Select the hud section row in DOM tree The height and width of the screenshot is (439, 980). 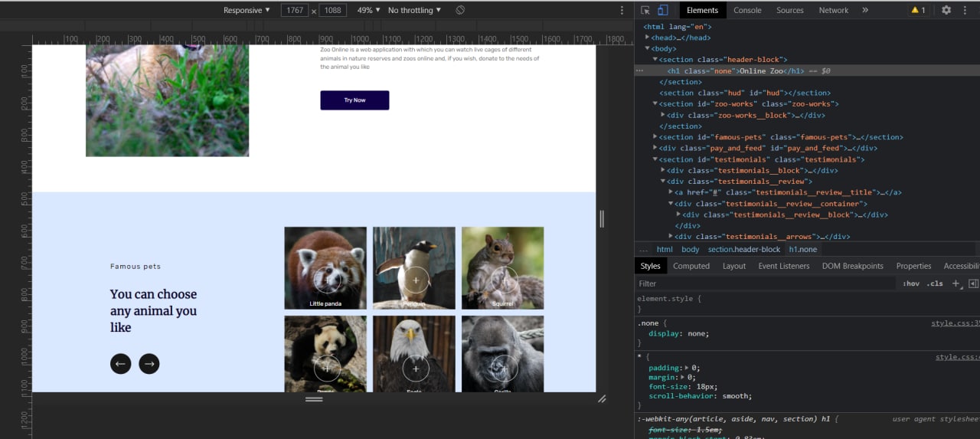pyautogui.click(x=807, y=93)
